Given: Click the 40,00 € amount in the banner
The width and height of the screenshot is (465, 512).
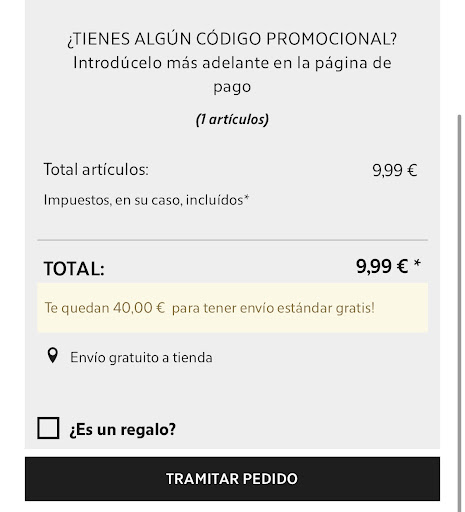Looking at the screenshot, I should tap(139, 308).
